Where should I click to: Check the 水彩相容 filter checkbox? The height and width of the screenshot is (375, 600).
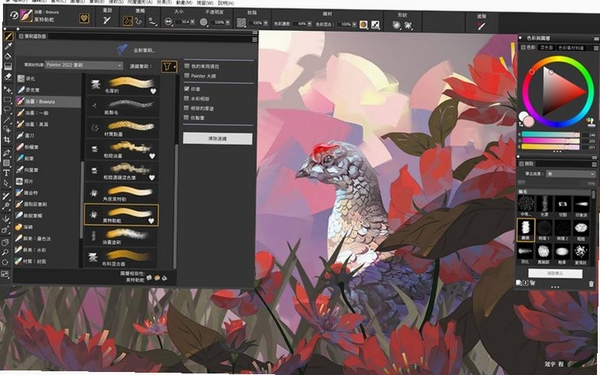tap(187, 98)
